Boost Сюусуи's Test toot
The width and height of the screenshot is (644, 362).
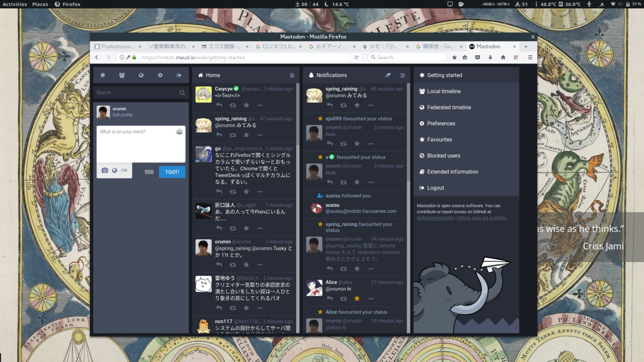(232, 105)
